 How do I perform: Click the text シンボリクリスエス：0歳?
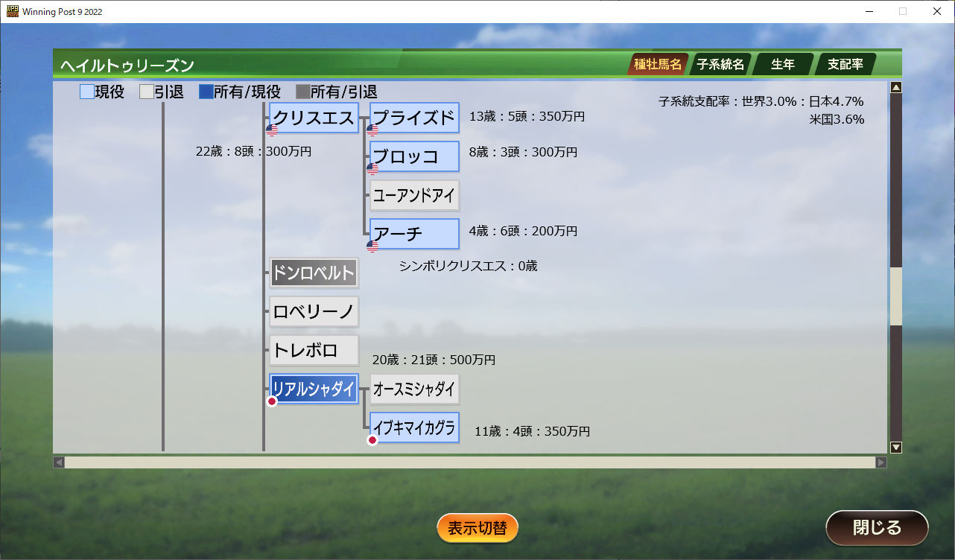click(x=469, y=266)
